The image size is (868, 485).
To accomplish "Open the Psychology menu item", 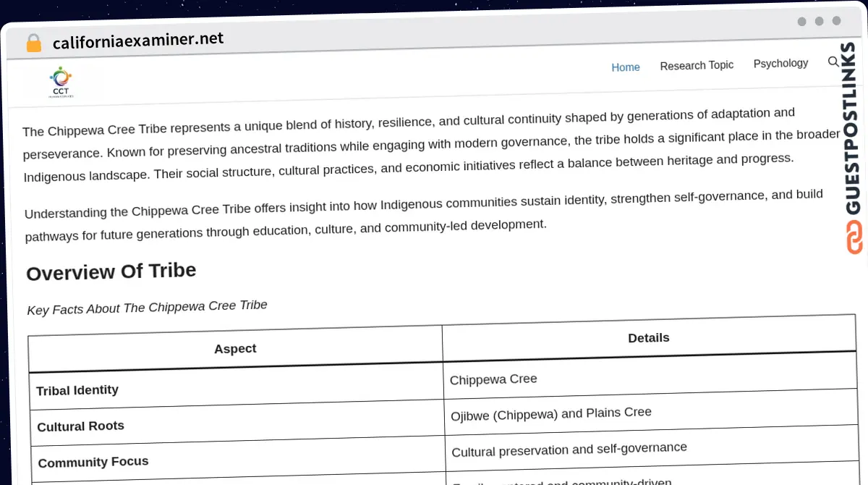I will pyautogui.click(x=780, y=64).
